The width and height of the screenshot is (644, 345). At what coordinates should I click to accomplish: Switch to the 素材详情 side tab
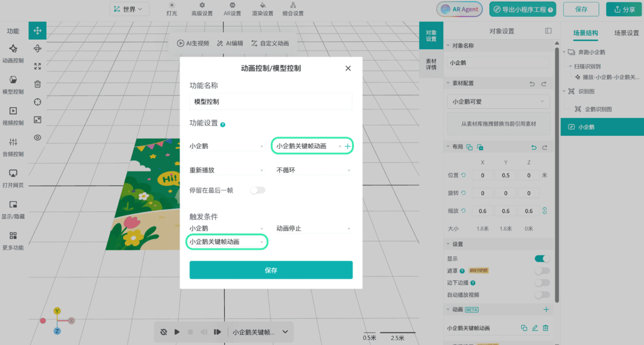point(431,64)
